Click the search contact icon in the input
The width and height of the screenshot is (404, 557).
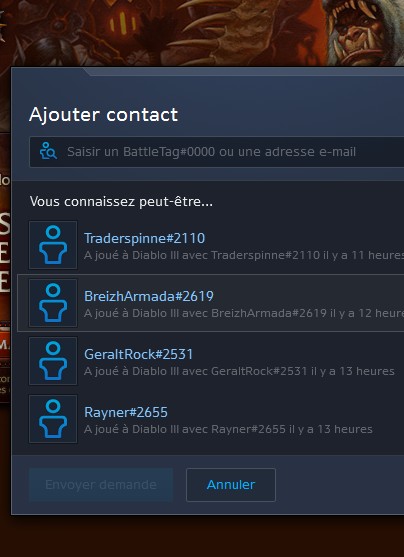pyautogui.click(x=48, y=152)
